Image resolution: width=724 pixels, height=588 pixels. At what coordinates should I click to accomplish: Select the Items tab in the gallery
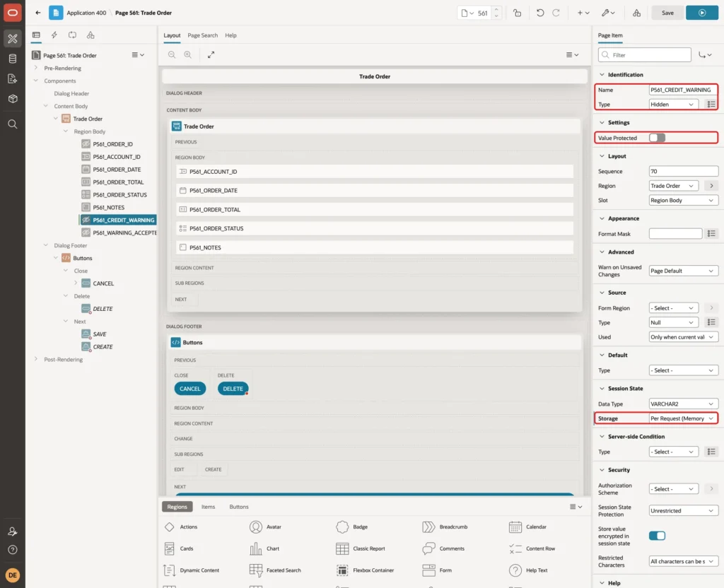pyautogui.click(x=209, y=507)
